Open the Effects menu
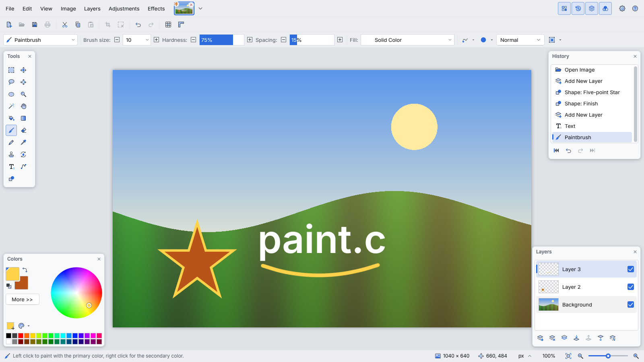 pos(156,8)
